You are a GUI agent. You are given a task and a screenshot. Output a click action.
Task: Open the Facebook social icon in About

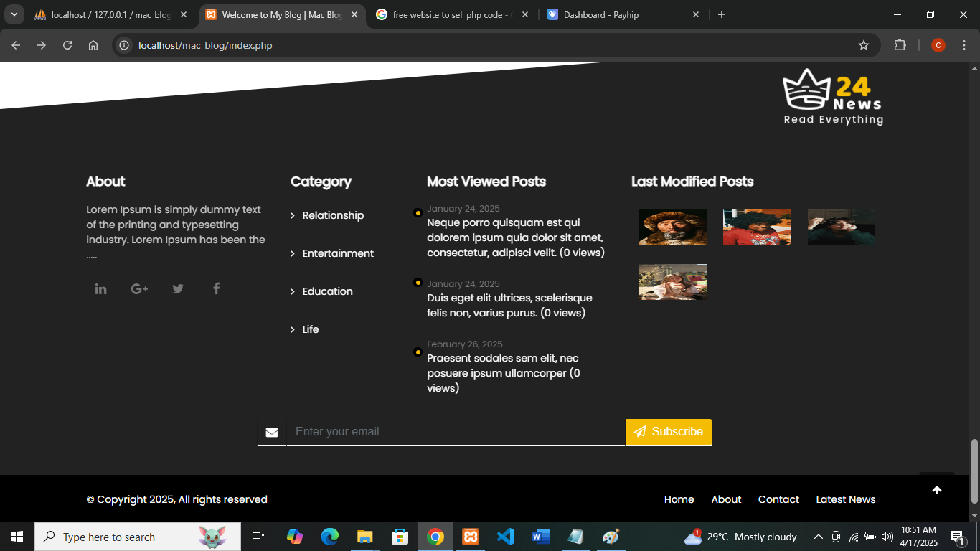pyautogui.click(x=216, y=288)
